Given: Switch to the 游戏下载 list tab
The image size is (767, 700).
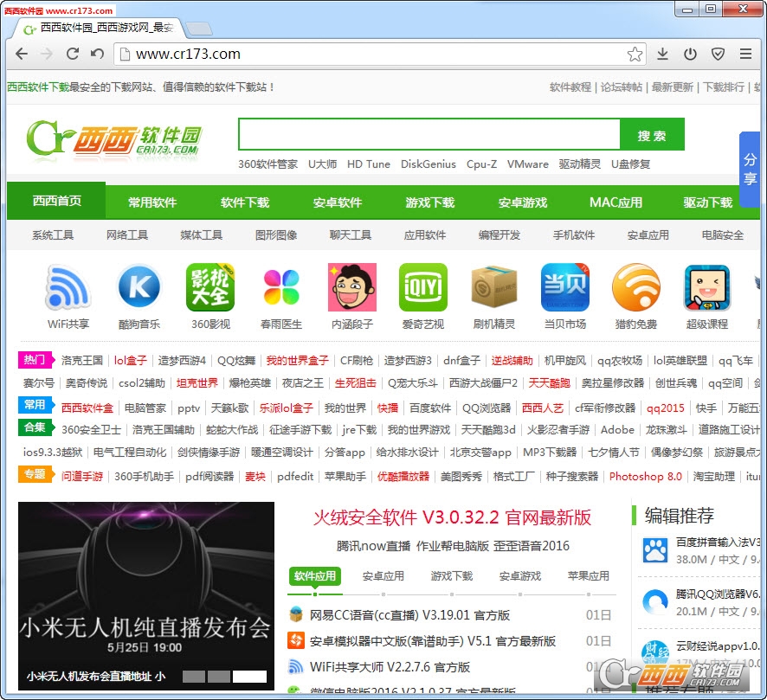Looking at the screenshot, I should [x=452, y=576].
